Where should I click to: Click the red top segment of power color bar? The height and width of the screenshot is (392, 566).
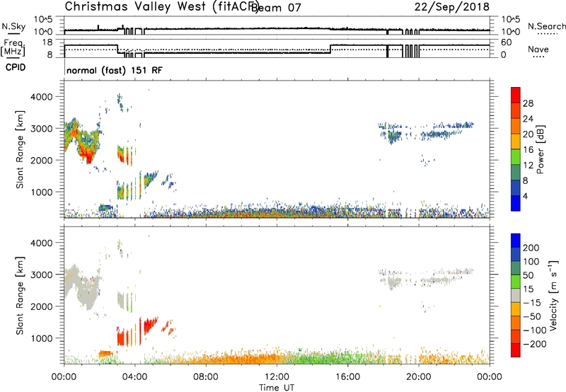point(516,96)
